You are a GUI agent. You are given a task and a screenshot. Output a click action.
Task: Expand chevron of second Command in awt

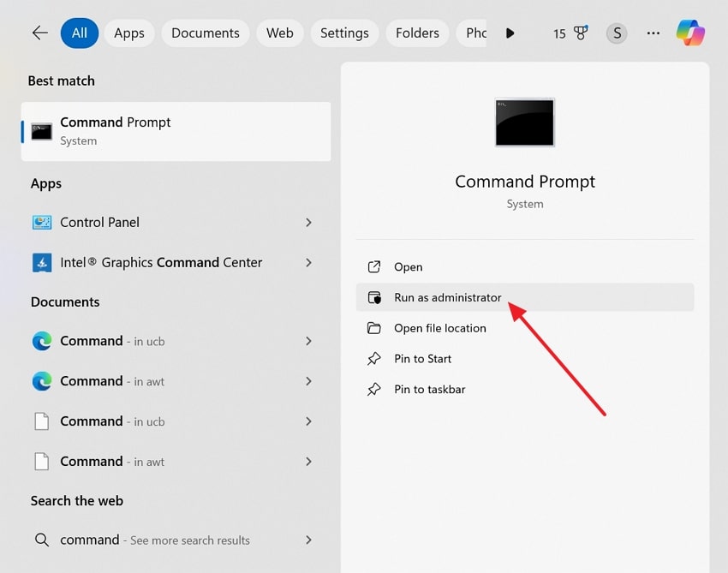pos(308,462)
